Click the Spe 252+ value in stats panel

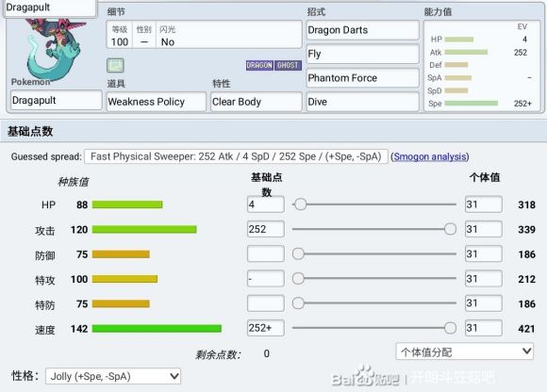(522, 104)
